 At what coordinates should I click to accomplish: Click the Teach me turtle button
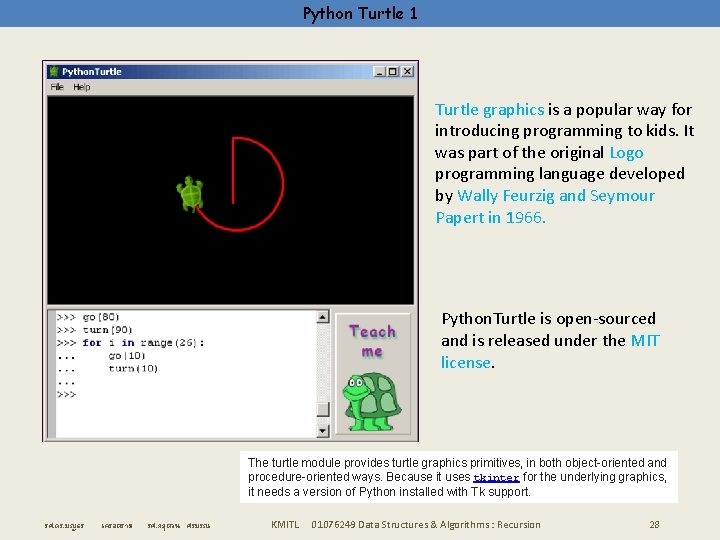[372, 374]
